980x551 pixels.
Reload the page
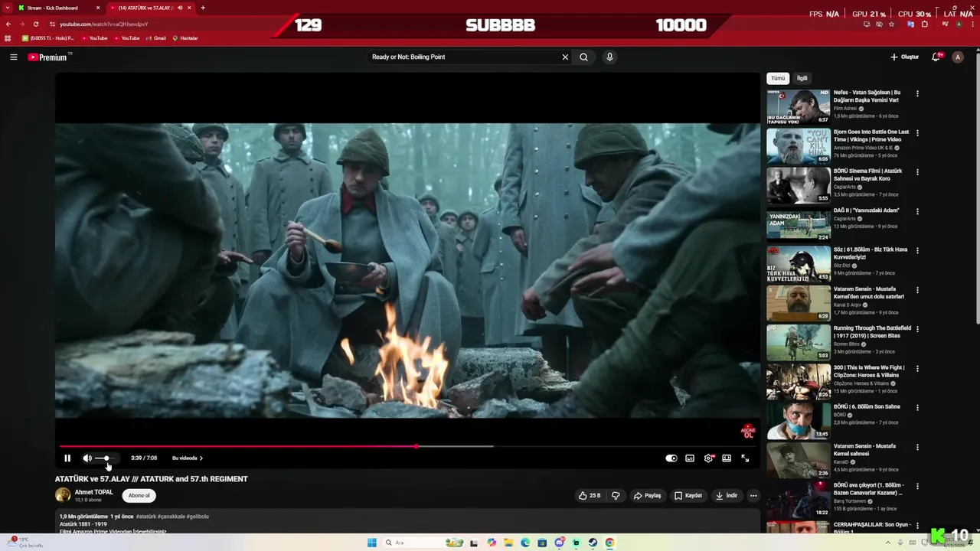pos(35,24)
